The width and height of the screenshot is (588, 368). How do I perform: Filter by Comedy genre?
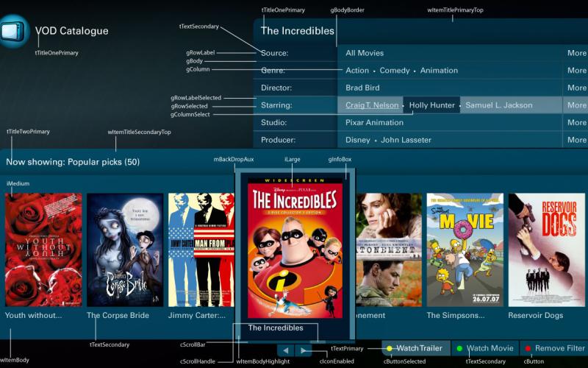click(x=395, y=71)
